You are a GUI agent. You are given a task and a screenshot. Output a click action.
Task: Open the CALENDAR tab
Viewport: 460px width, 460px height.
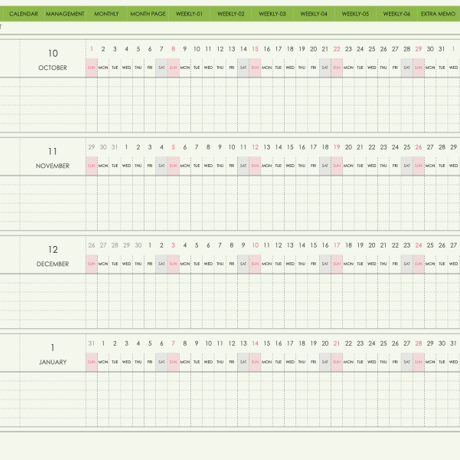[23, 14]
